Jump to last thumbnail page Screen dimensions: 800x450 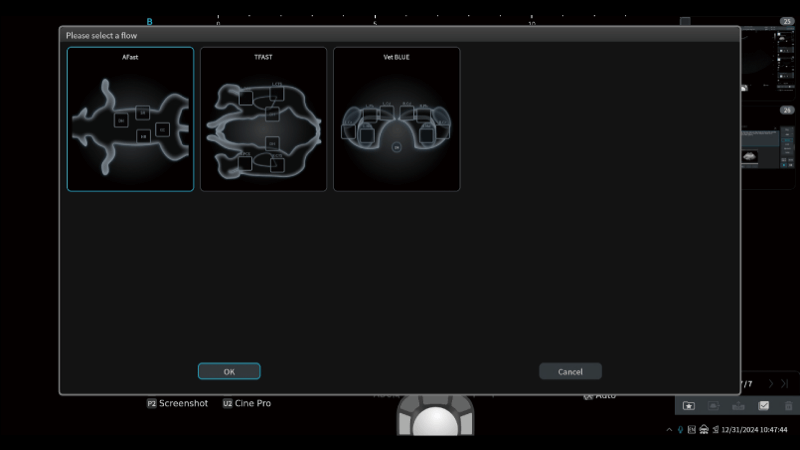pos(785,384)
